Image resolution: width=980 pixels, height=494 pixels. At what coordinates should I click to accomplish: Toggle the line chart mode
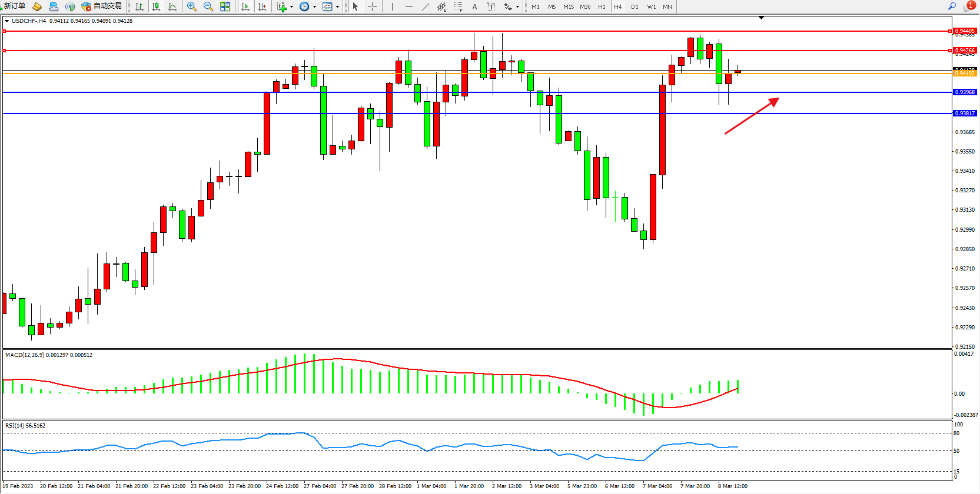pos(172,6)
